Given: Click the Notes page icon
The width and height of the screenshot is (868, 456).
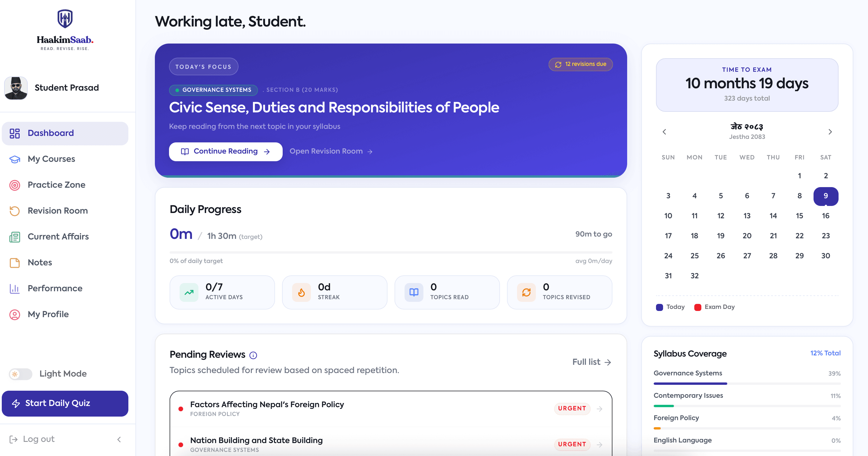Looking at the screenshot, I should pyautogui.click(x=14, y=263).
